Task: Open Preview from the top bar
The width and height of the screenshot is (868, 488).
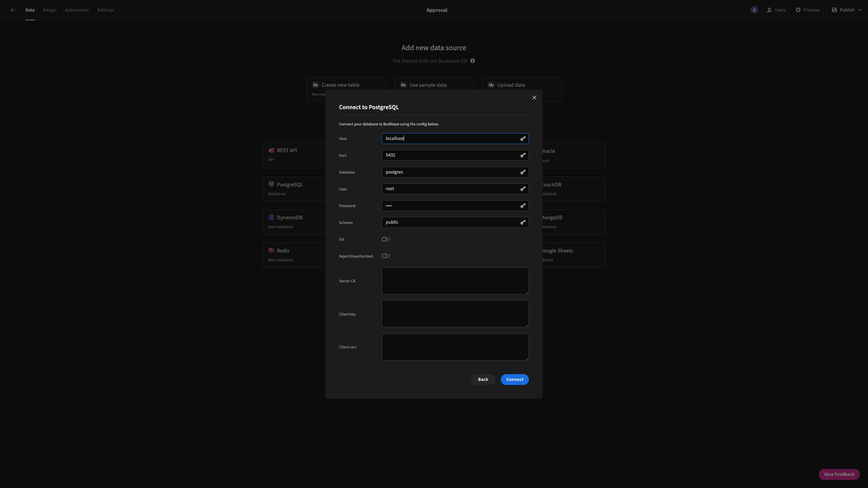Action: tap(807, 10)
